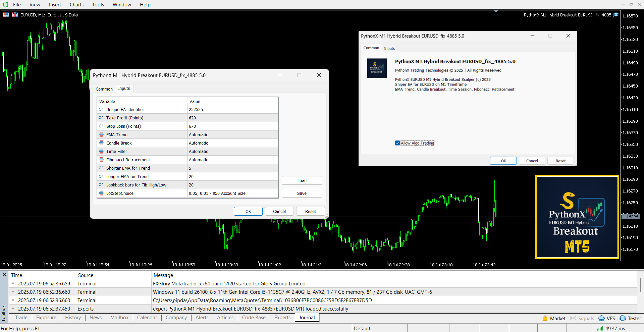Switch to Inputs tab in right dialog
The width and height of the screenshot is (644, 332).
(x=389, y=49)
